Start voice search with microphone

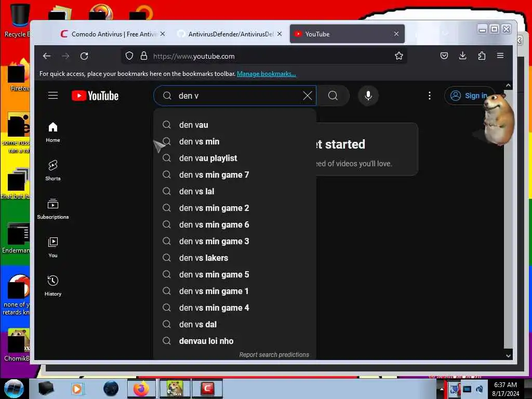(x=368, y=96)
